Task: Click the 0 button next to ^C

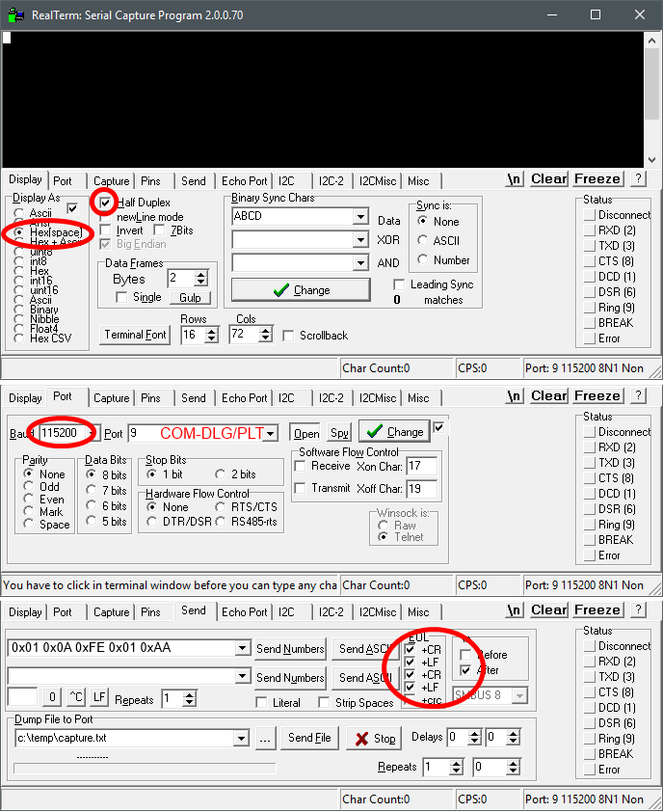Action: pyautogui.click(x=52, y=697)
